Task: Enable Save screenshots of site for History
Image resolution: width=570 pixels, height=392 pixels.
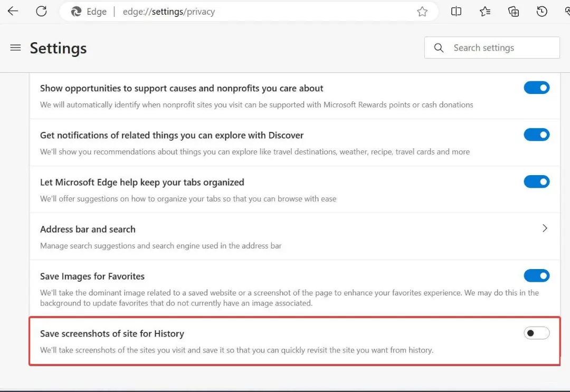Action: tap(537, 333)
